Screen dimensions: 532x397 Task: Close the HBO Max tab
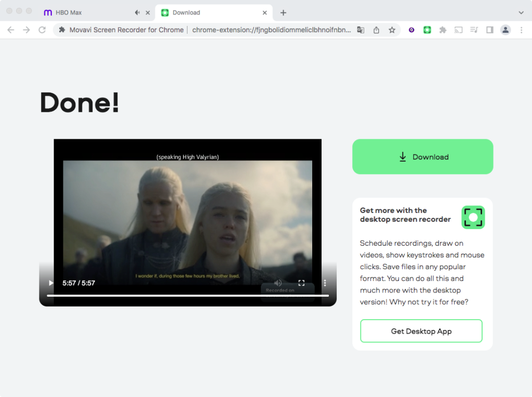click(x=148, y=12)
